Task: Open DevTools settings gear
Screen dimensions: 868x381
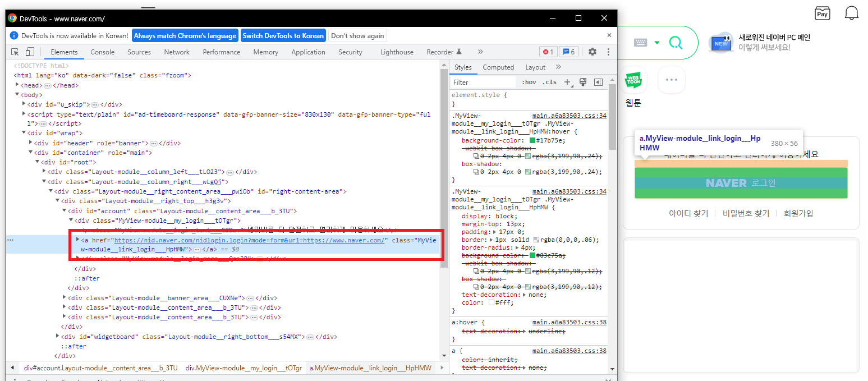Action: 593,52
